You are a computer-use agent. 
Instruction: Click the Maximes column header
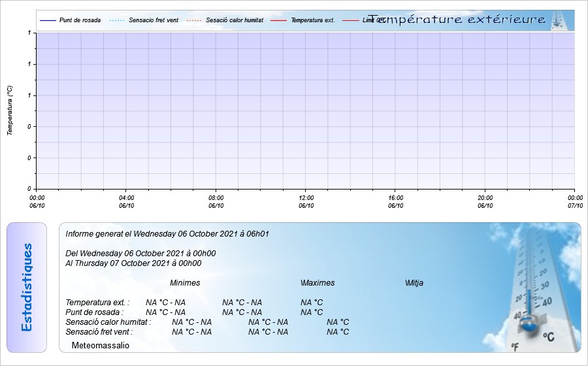318,283
